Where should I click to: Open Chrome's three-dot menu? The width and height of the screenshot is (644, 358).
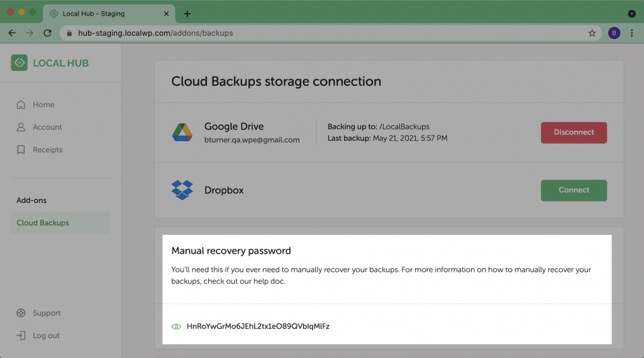coord(631,33)
